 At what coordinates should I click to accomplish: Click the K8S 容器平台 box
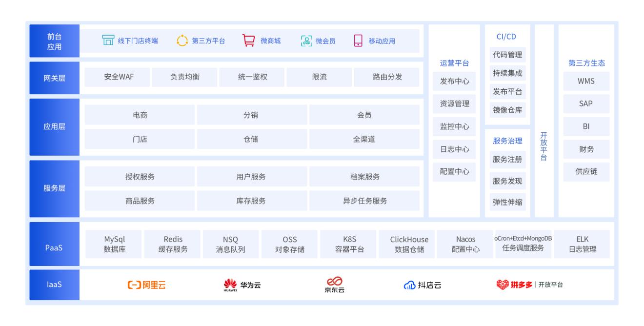(x=348, y=244)
